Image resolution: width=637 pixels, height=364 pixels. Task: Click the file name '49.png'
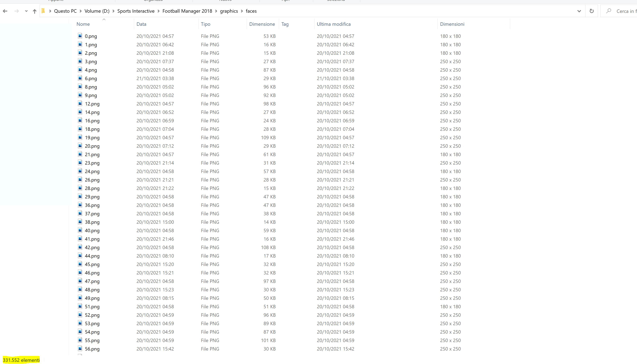pos(92,298)
